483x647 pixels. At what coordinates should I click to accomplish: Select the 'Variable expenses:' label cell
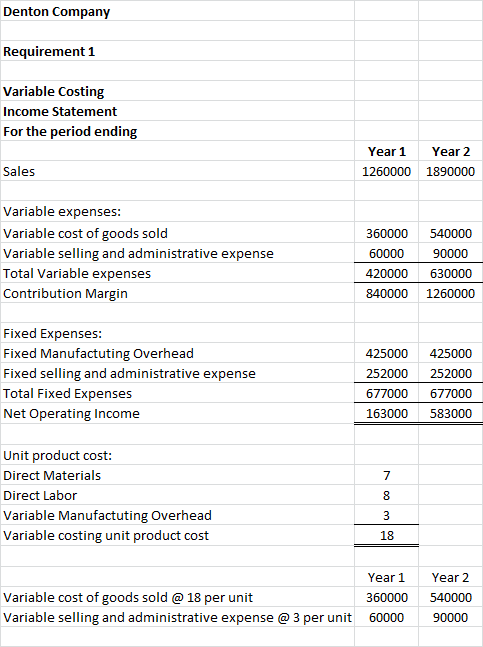(177, 211)
